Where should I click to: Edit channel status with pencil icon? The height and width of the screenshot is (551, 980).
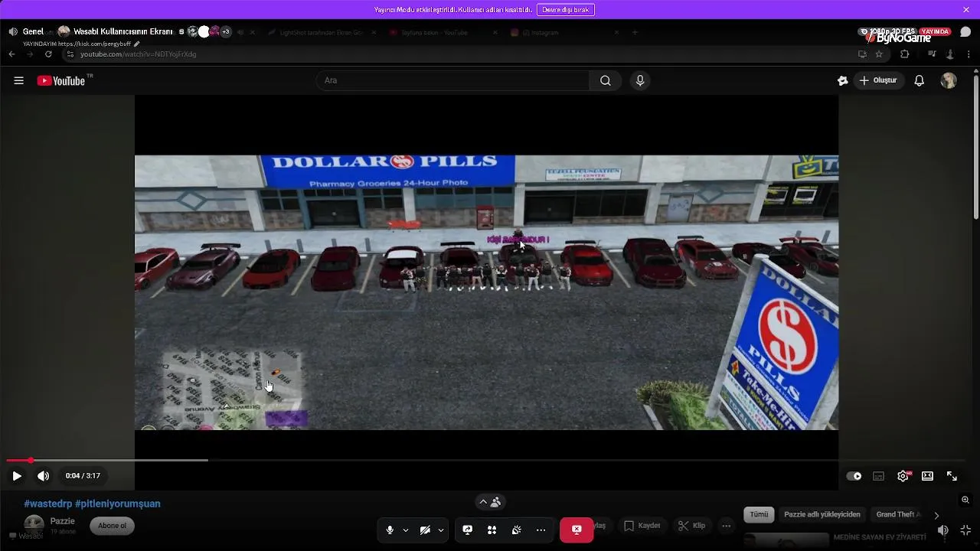coord(137,44)
